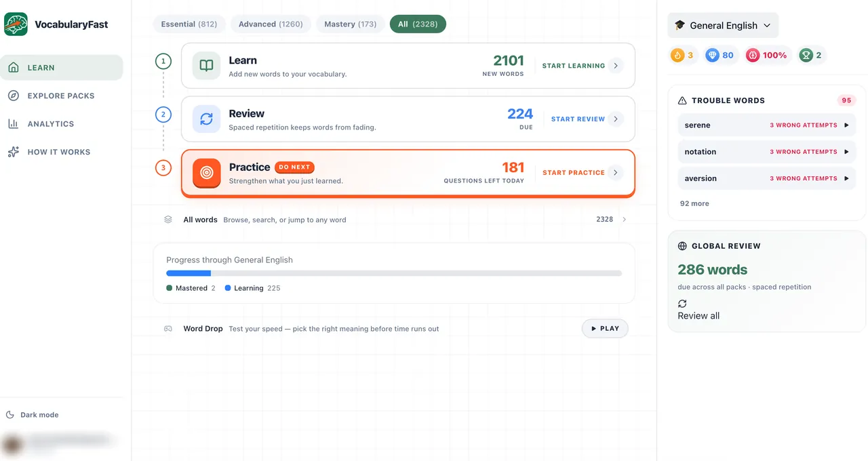Click the chevron next to Start Learning
The image size is (868, 461).
[616, 66]
